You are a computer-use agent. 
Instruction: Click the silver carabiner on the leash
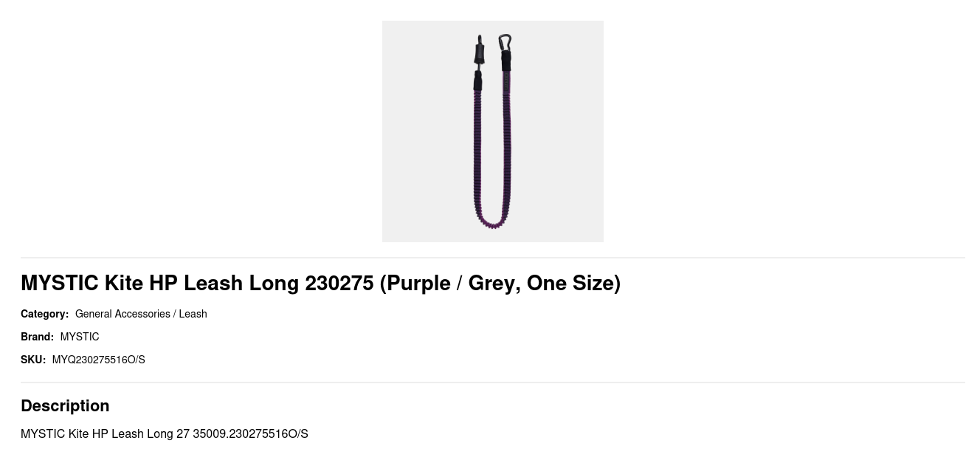coord(505,41)
